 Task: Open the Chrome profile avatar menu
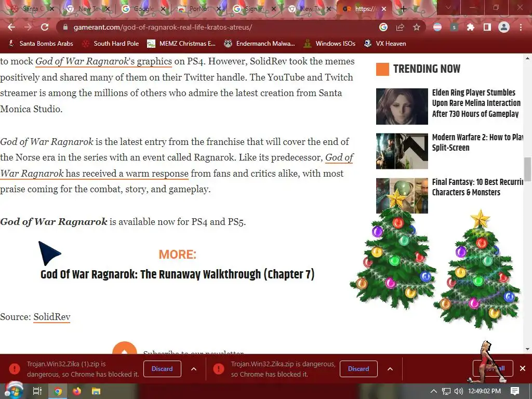(504, 27)
